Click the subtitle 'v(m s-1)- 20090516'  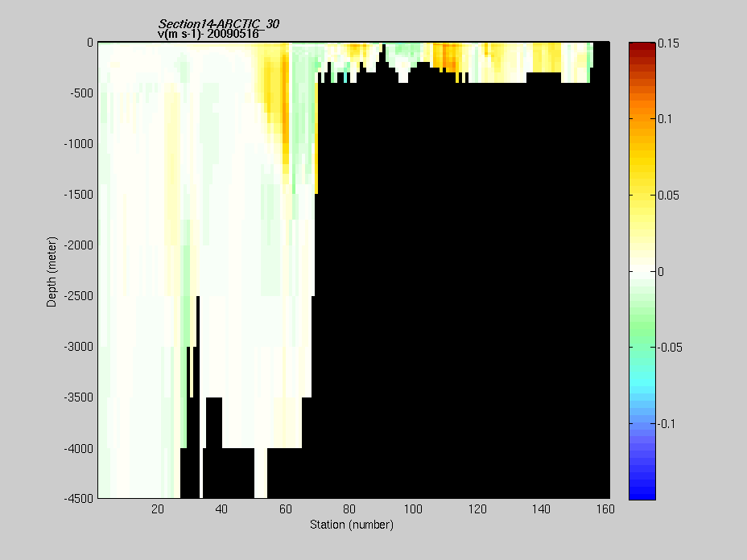coord(208,34)
